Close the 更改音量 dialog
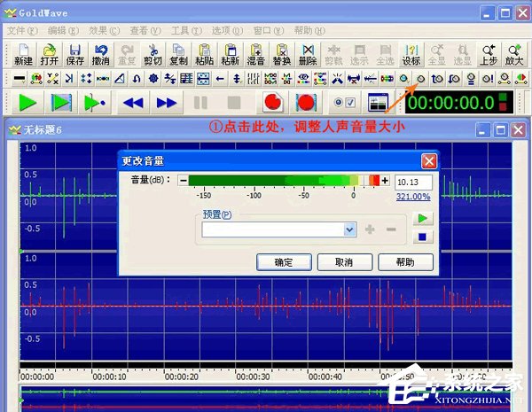 pos(429,161)
